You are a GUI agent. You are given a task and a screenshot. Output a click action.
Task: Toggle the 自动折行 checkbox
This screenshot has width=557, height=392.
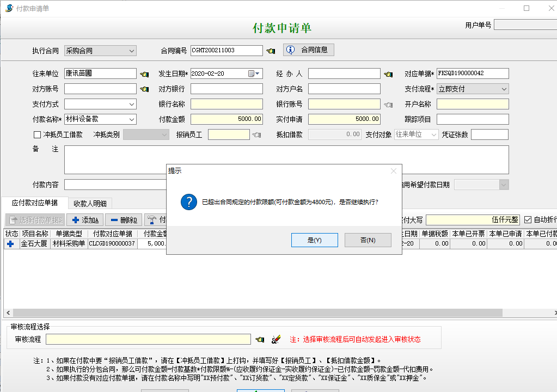click(527, 220)
